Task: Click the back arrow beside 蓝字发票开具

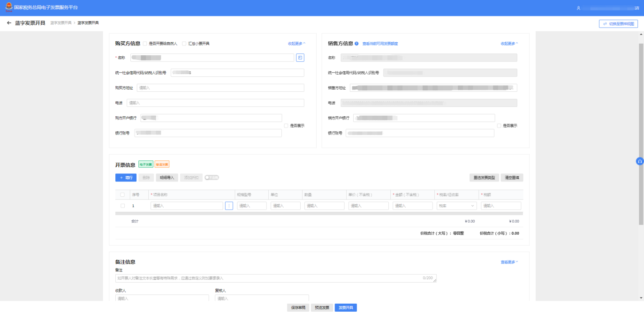Action: [9, 23]
